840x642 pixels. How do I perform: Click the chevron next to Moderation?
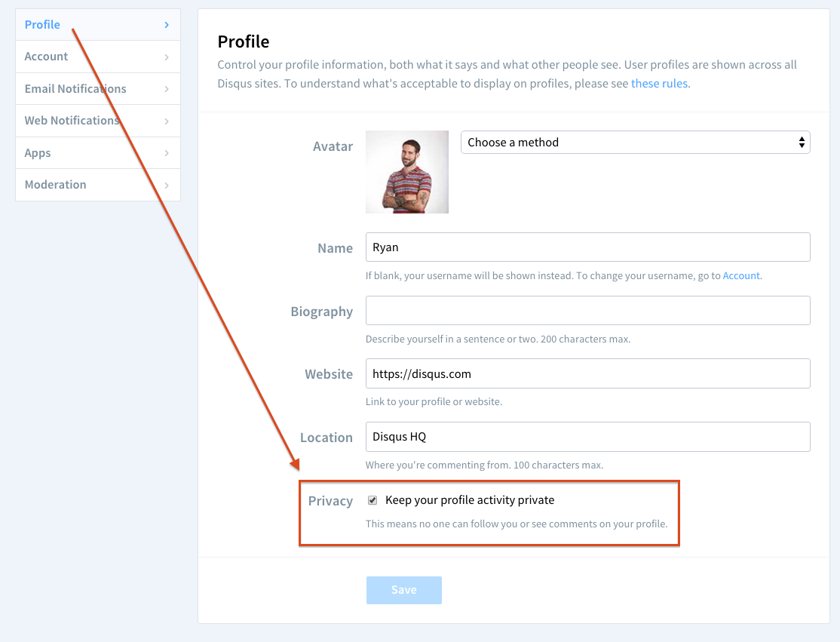tap(167, 186)
